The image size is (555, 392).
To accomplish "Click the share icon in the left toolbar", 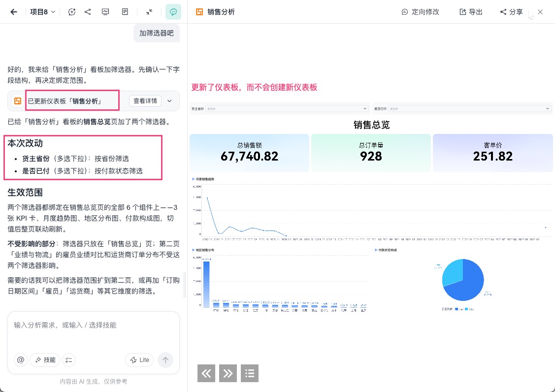I will [x=88, y=12].
